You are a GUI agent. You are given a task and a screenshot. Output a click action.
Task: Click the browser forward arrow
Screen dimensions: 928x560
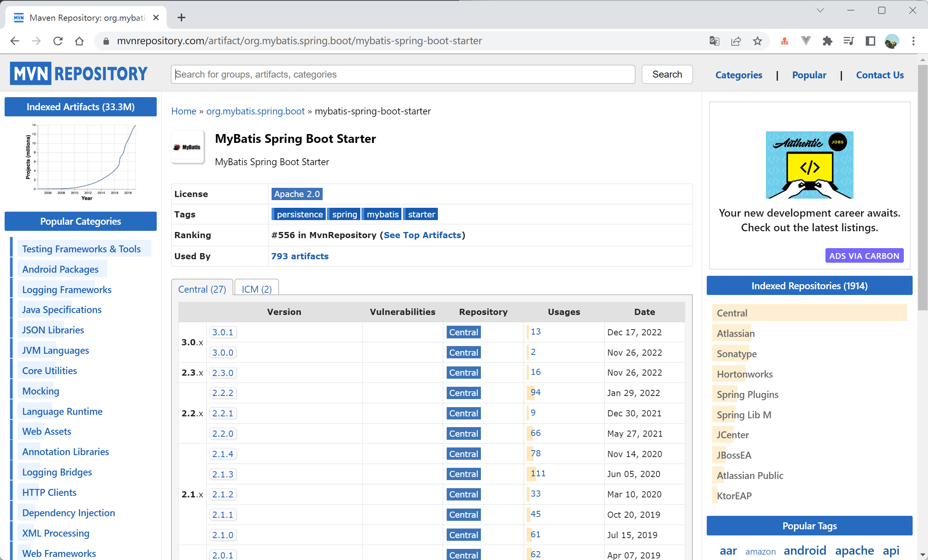pyautogui.click(x=36, y=41)
